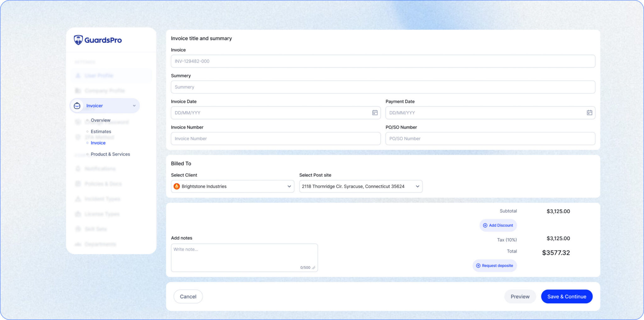Expand the Select Client dropdown

pos(289,186)
